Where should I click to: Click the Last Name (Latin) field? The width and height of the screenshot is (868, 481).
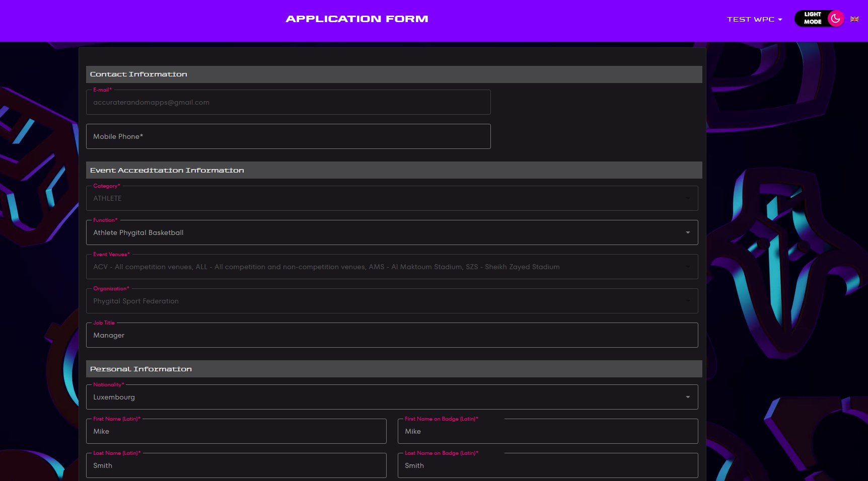coord(236,465)
